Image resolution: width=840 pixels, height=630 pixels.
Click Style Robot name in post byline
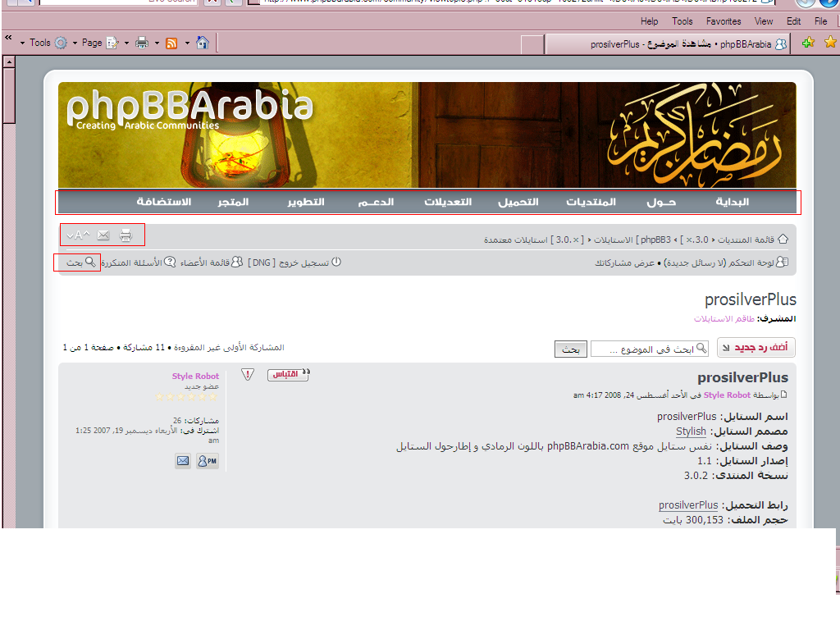(727, 395)
